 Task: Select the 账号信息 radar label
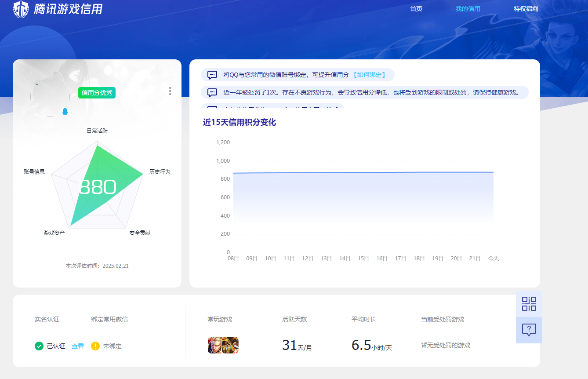click(34, 172)
